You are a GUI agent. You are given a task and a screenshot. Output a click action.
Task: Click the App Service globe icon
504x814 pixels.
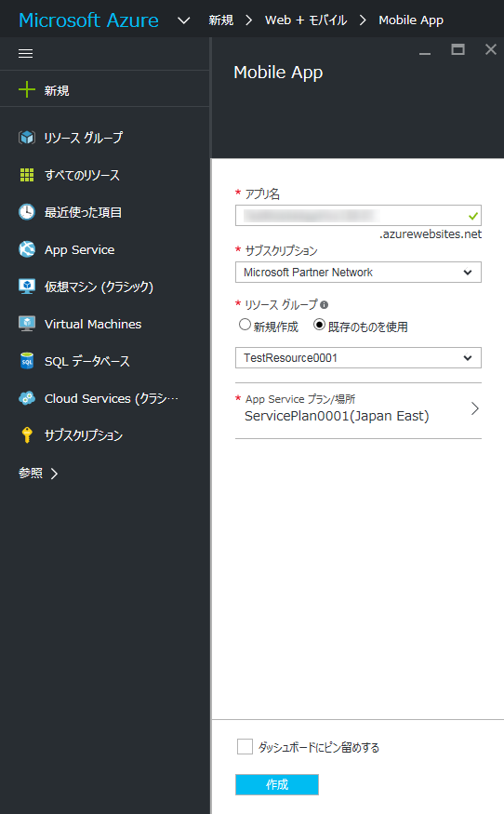click(x=27, y=249)
